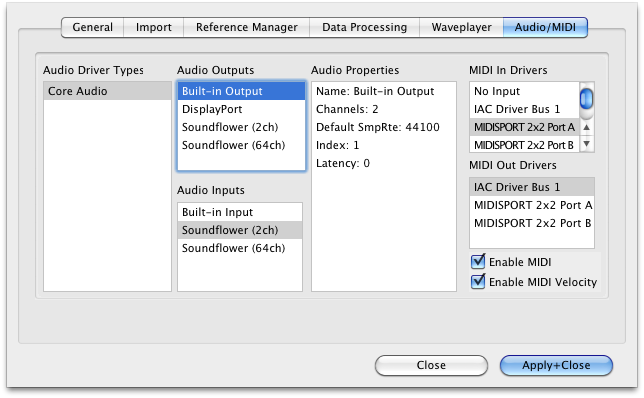Click the MIDI In Drivers scrollbar thumb

586,99
